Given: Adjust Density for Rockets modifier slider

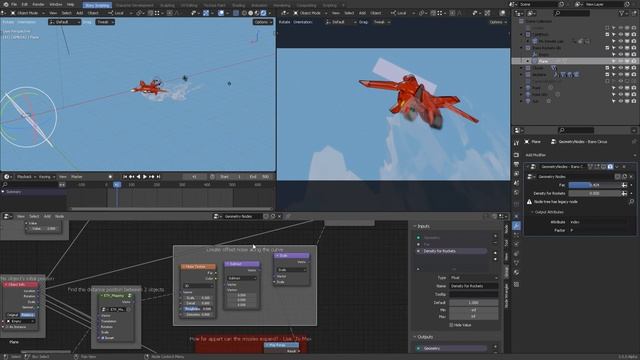Looking at the screenshot, I should [594, 193].
